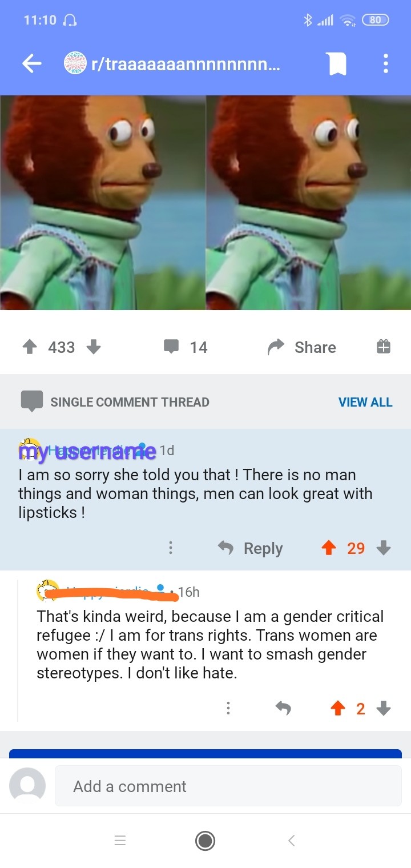Tap reply arrow on gender critical comment
411x868 pixels.
[283, 709]
